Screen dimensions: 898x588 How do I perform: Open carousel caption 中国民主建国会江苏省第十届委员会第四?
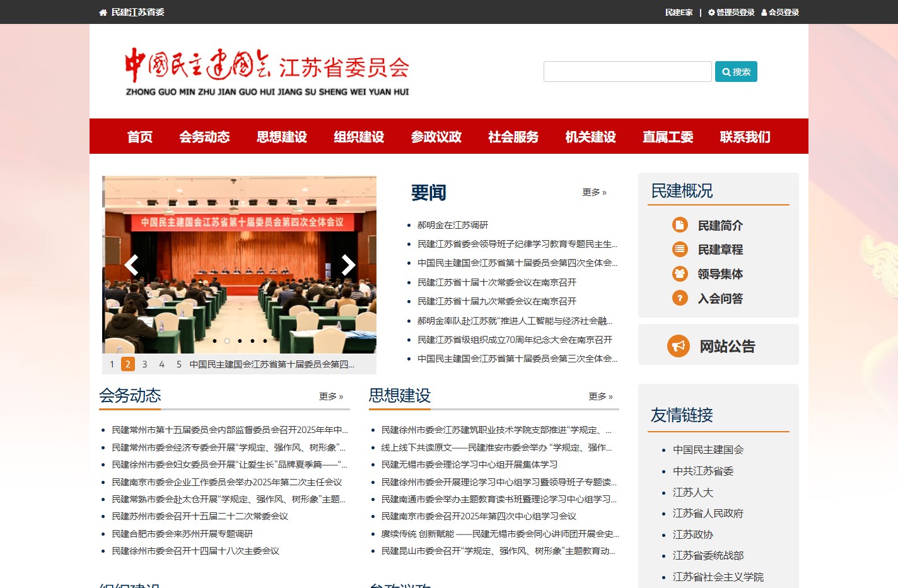tap(272, 364)
